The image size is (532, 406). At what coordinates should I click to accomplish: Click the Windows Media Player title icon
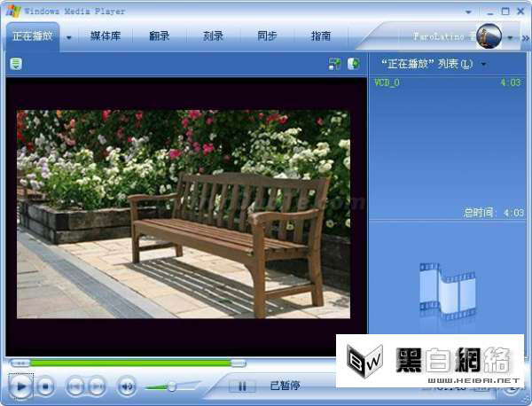(x=13, y=12)
